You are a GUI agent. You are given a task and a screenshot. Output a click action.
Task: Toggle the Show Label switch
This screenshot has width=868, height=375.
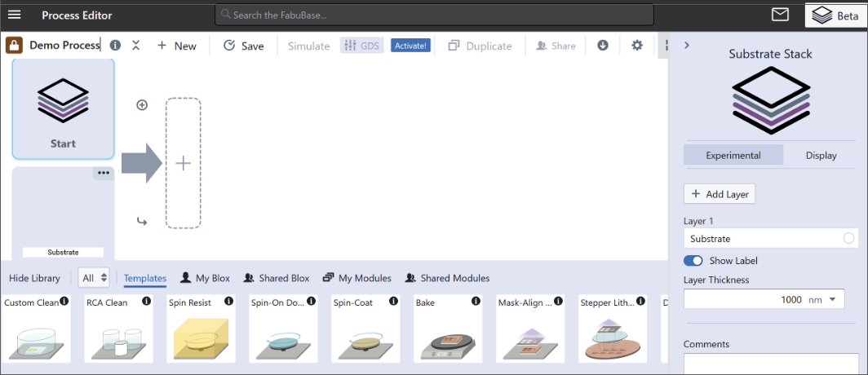click(693, 261)
